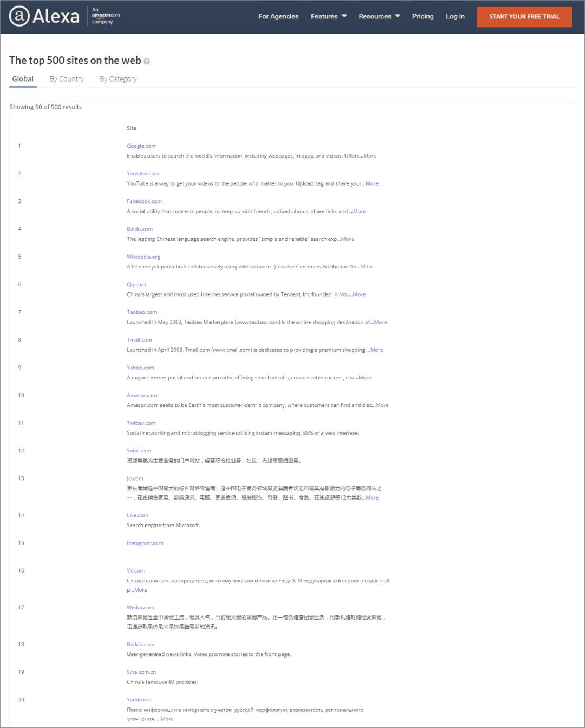This screenshot has height=728, width=585.
Task: Open the Youtube.com site link
Action: point(143,173)
